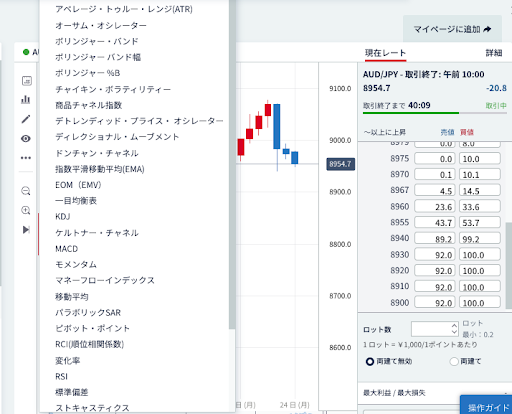The width and height of the screenshot is (512, 414).
Task: Toggle the eye visibility icon
Action: (26, 138)
